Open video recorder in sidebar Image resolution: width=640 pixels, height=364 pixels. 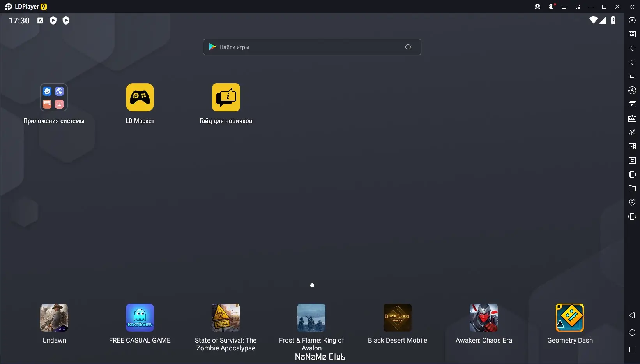click(632, 146)
